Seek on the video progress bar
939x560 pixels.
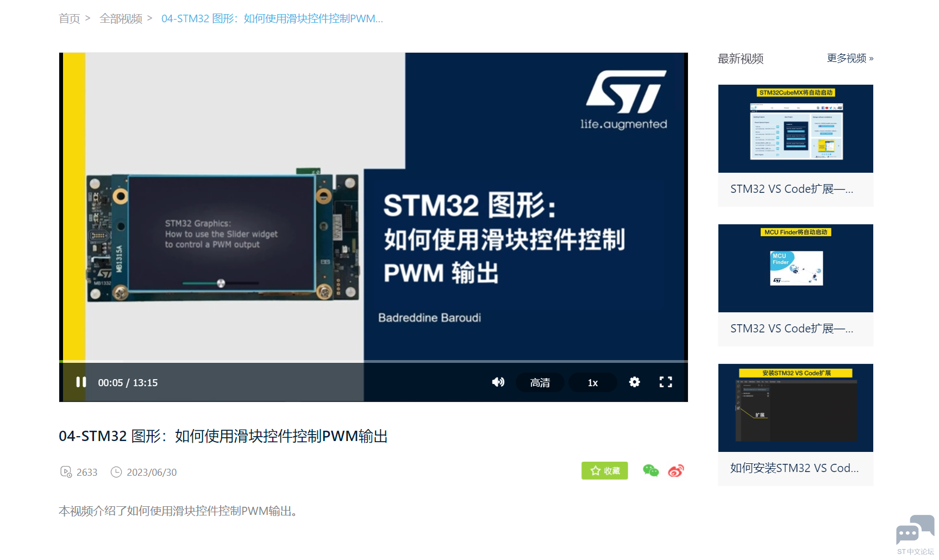click(373, 361)
